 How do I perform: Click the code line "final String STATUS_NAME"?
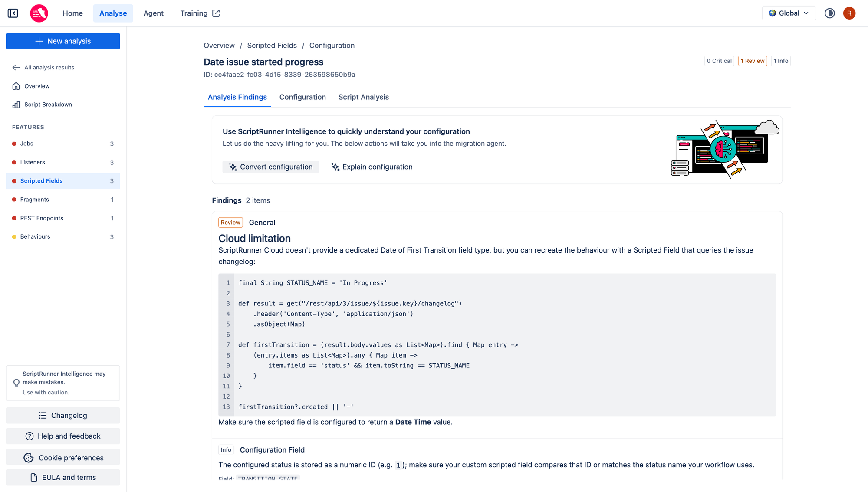tap(312, 283)
